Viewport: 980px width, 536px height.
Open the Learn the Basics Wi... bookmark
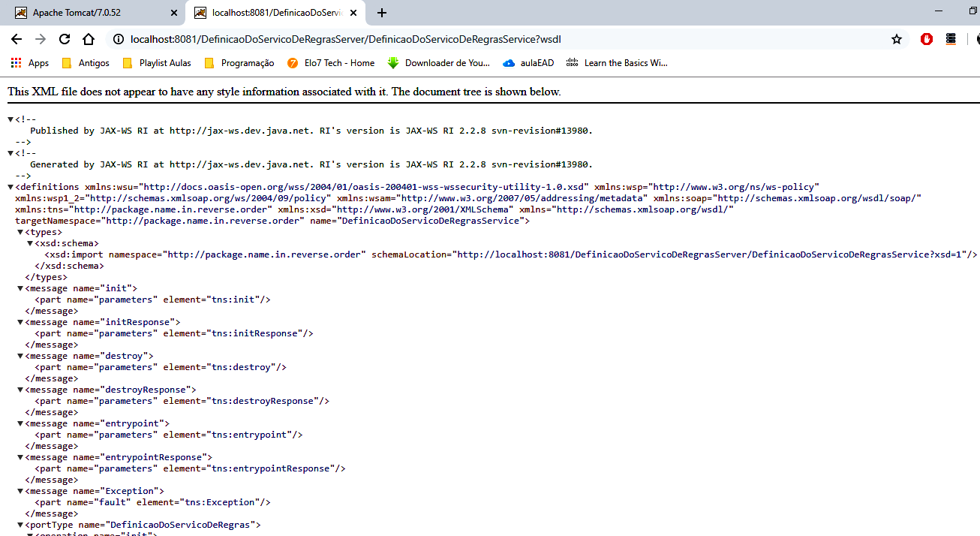571,63
